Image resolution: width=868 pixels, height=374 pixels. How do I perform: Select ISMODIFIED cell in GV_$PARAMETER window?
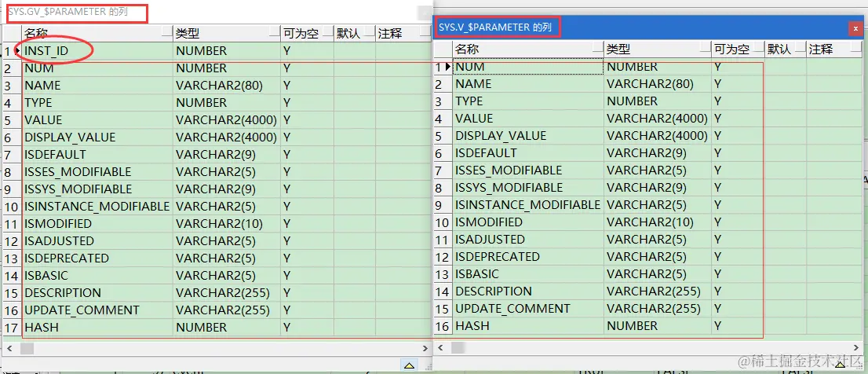(97, 223)
